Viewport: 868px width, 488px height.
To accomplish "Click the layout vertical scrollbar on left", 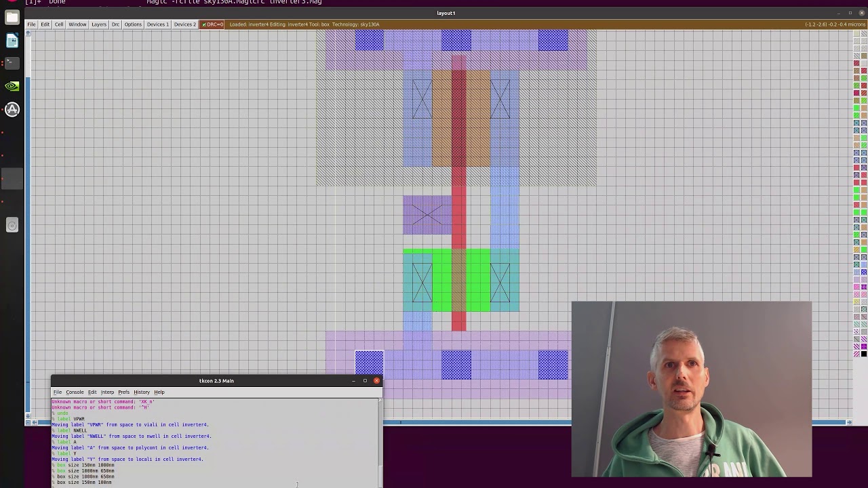I will (x=28, y=224).
